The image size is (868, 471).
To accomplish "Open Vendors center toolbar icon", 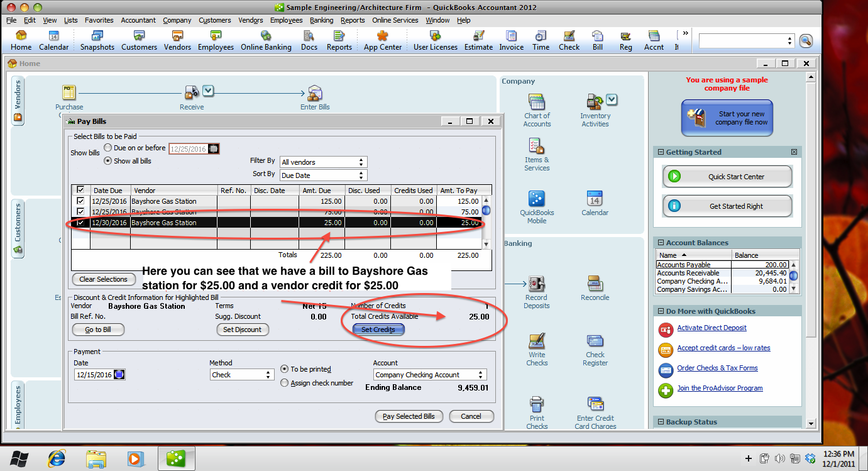I will click(178, 41).
